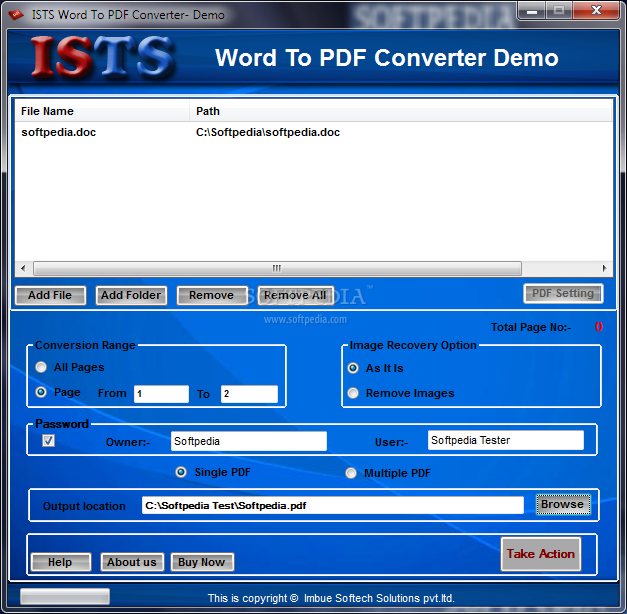The width and height of the screenshot is (627, 614).
Task: Click the Owner password field
Action: pyautogui.click(x=249, y=441)
